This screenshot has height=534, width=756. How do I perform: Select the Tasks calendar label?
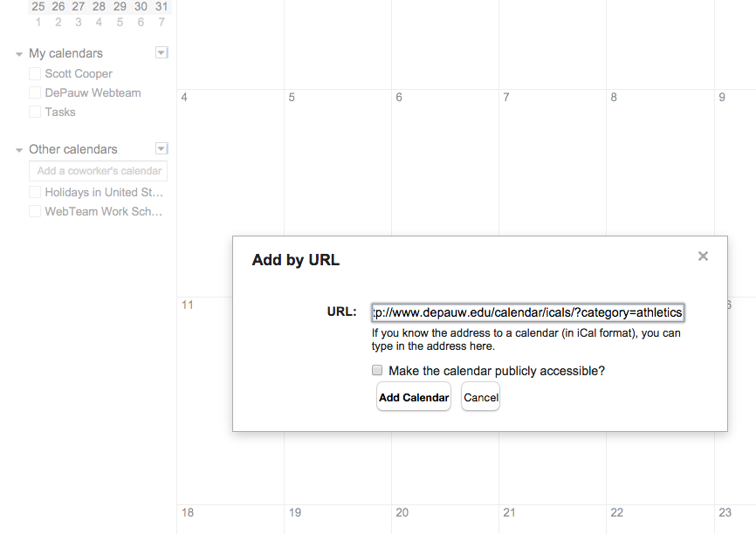[x=60, y=112]
